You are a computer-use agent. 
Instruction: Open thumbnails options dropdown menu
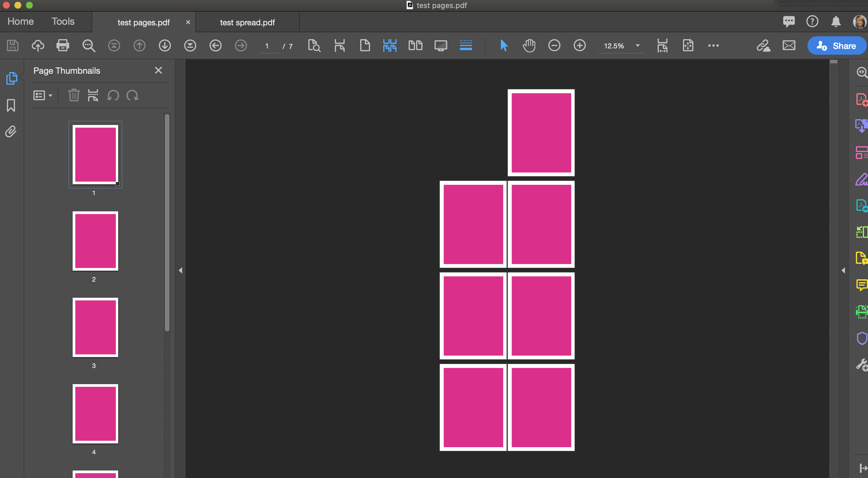(x=43, y=95)
